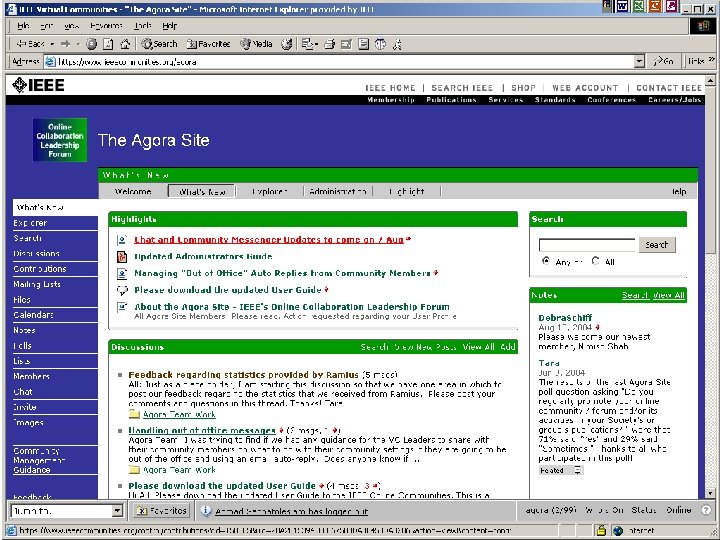Switch to the Explorer tab
The height and width of the screenshot is (540, 720).
coord(270,191)
